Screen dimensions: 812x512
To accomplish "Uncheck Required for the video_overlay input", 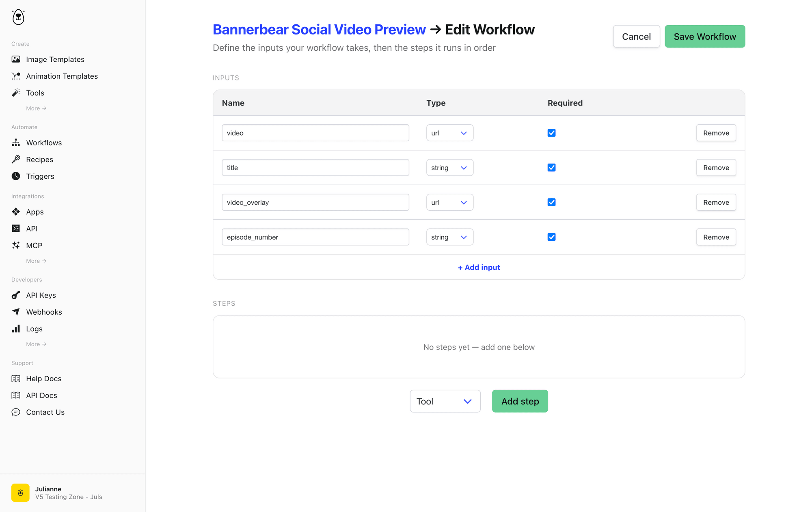I will tap(551, 202).
